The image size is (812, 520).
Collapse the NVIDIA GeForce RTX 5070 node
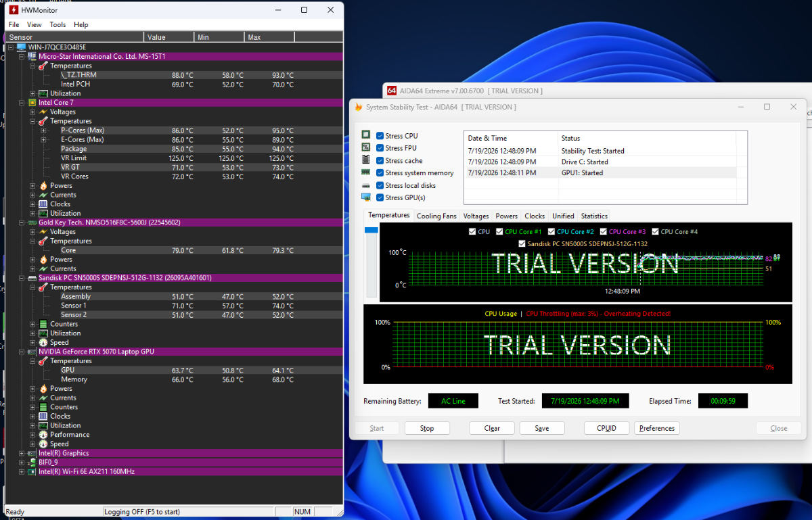pyautogui.click(x=22, y=352)
